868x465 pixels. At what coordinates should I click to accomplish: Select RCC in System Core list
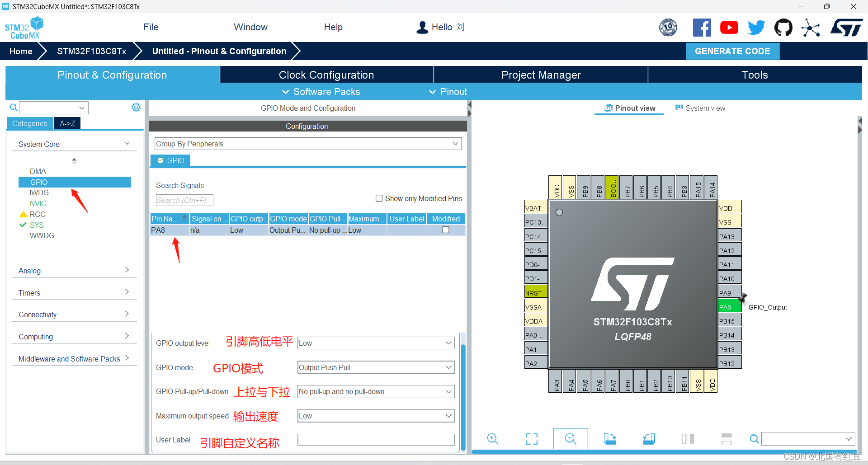pos(38,214)
